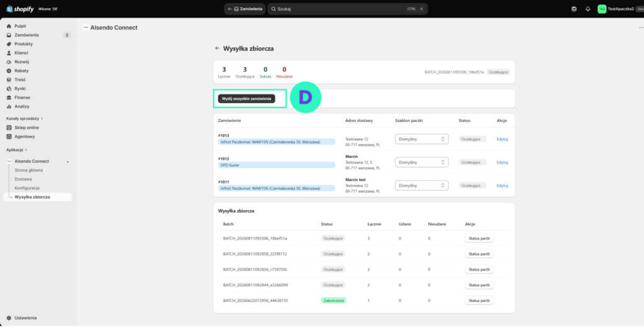Click the notifications bell icon

click(588, 9)
